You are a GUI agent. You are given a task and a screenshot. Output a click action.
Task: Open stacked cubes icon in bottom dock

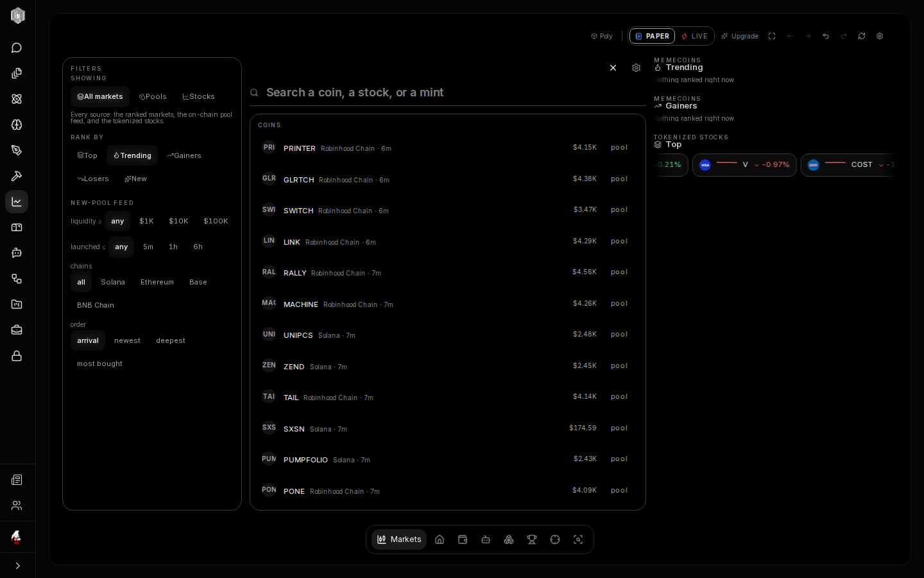click(x=509, y=539)
